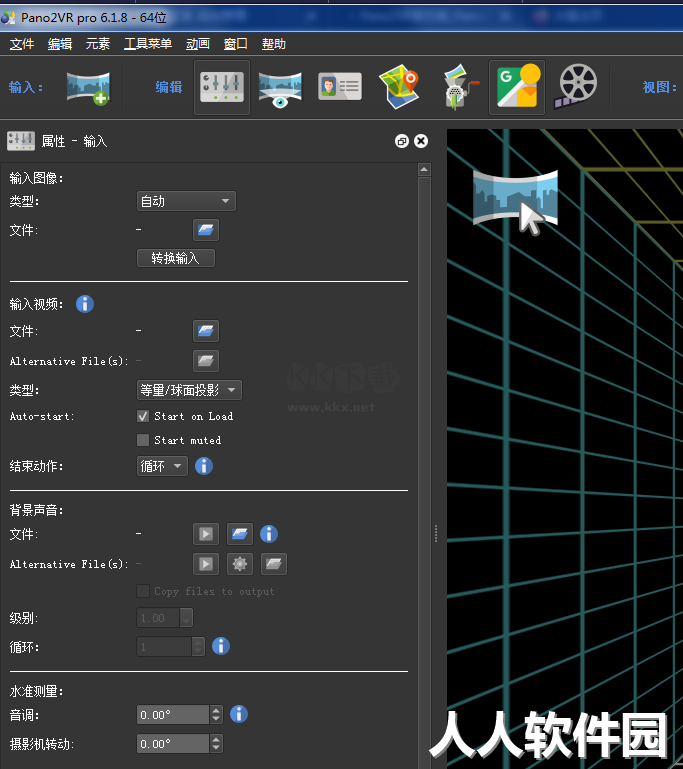
Task: Click the pitch value stepper arrows
Action: pos(216,715)
